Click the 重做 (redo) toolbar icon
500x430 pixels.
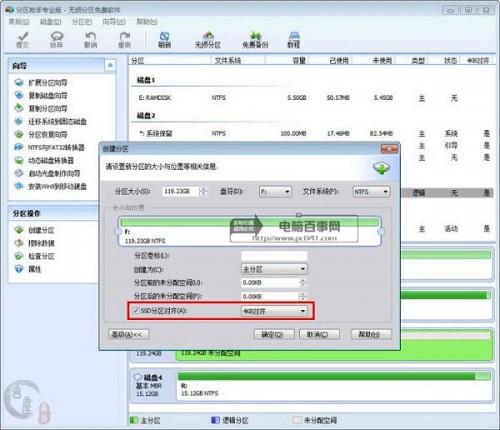point(125,40)
